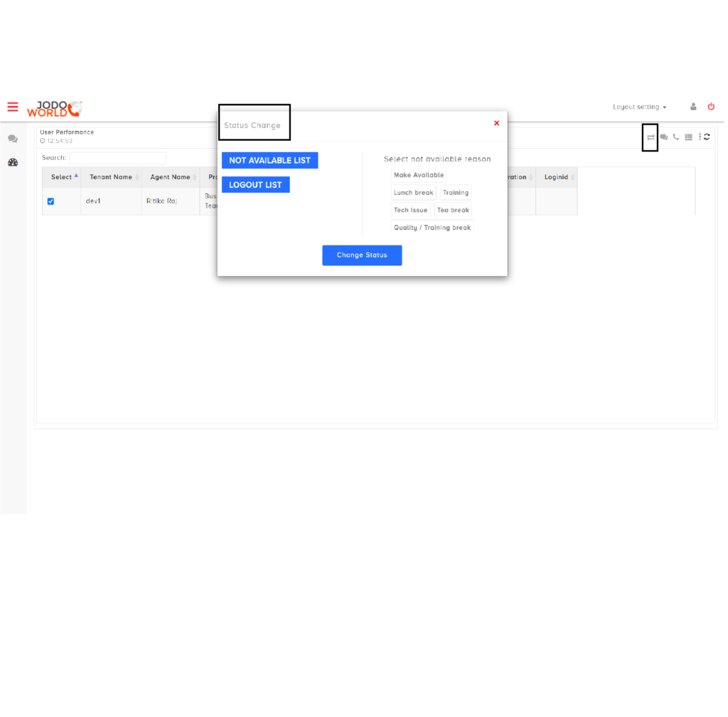Sort table by Tenant Name column
This screenshot has height=717, width=728.
(x=111, y=177)
